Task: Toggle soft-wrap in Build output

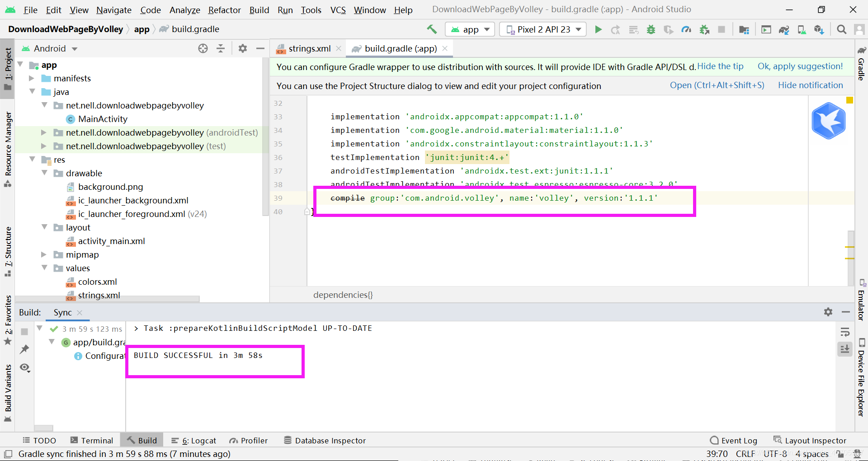Action: pos(844,332)
